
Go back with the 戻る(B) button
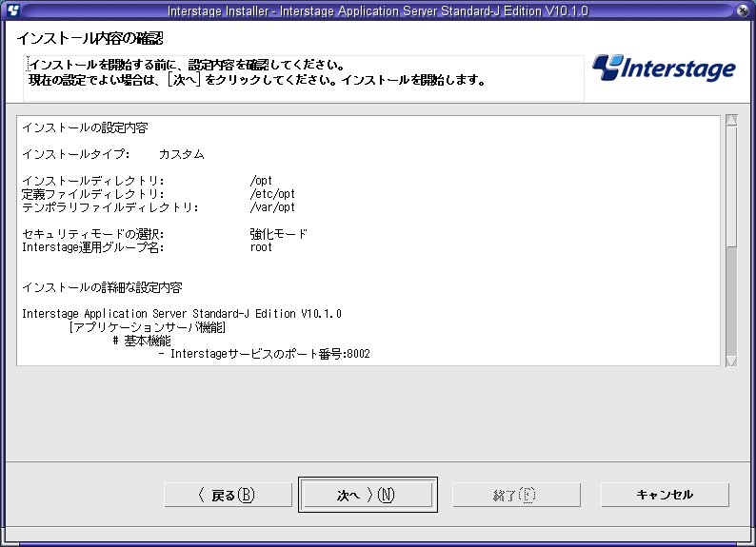click(229, 495)
